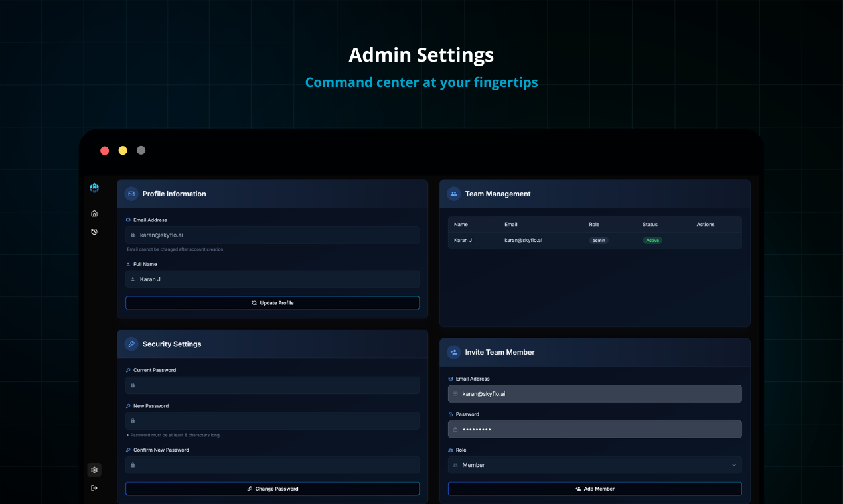Viewport: 843px width, 504px height.
Task: Click person icon inside Full Name field
Action: click(133, 279)
